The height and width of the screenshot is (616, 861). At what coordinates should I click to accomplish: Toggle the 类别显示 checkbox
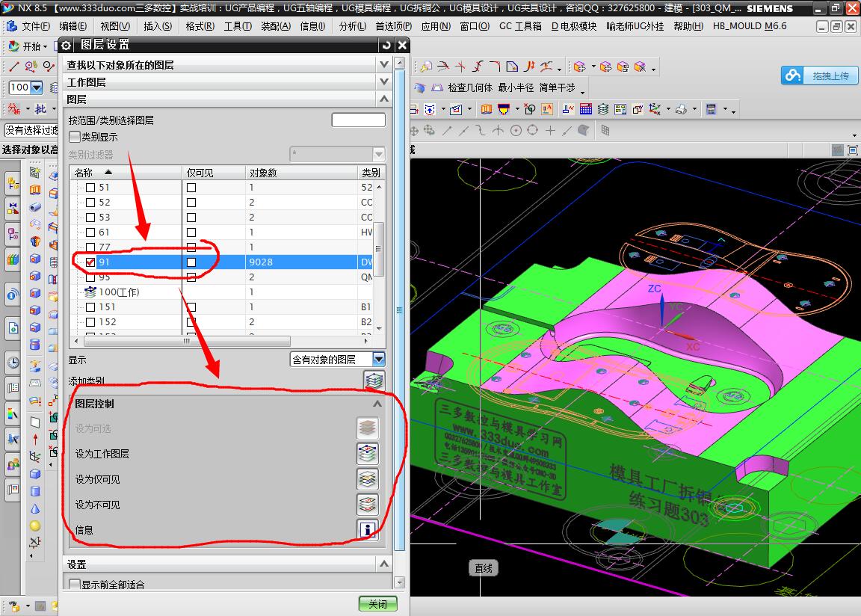click(x=75, y=137)
